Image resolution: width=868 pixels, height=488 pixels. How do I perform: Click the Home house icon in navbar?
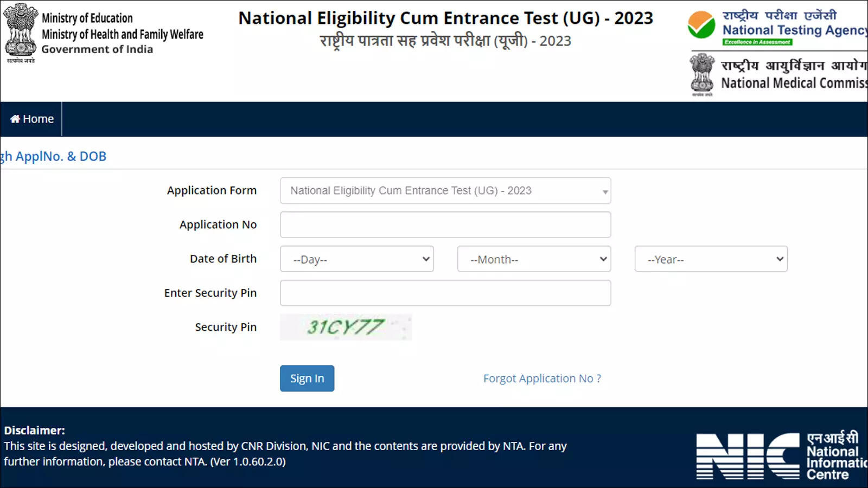(15, 119)
